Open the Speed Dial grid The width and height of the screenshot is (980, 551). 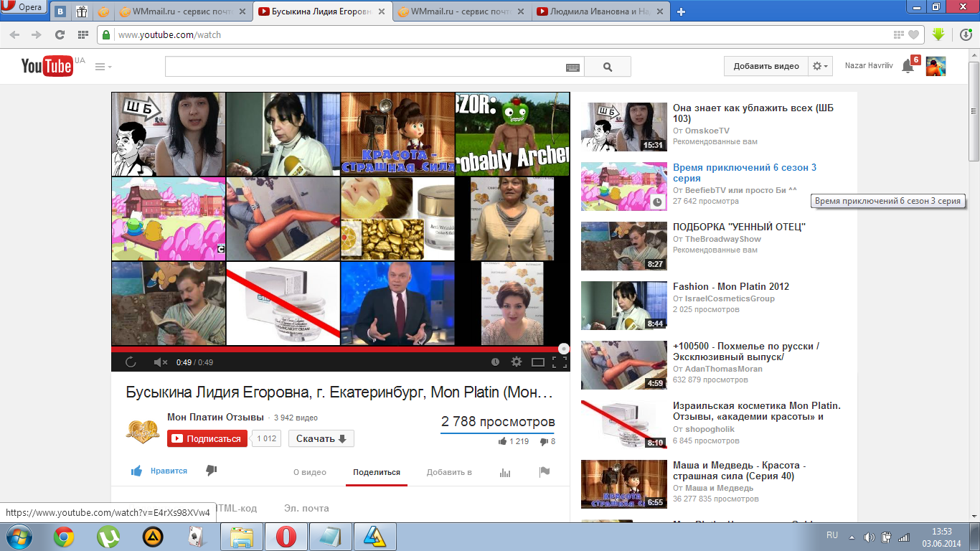(83, 34)
